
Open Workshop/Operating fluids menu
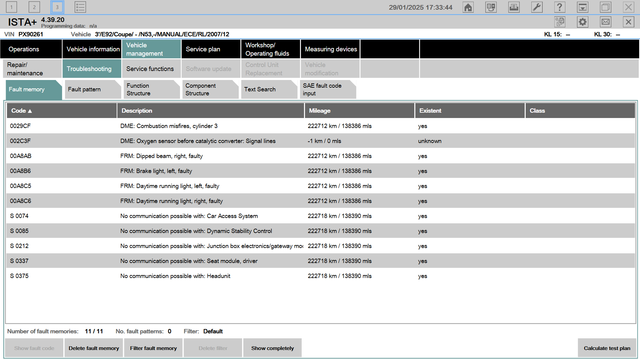click(271, 49)
